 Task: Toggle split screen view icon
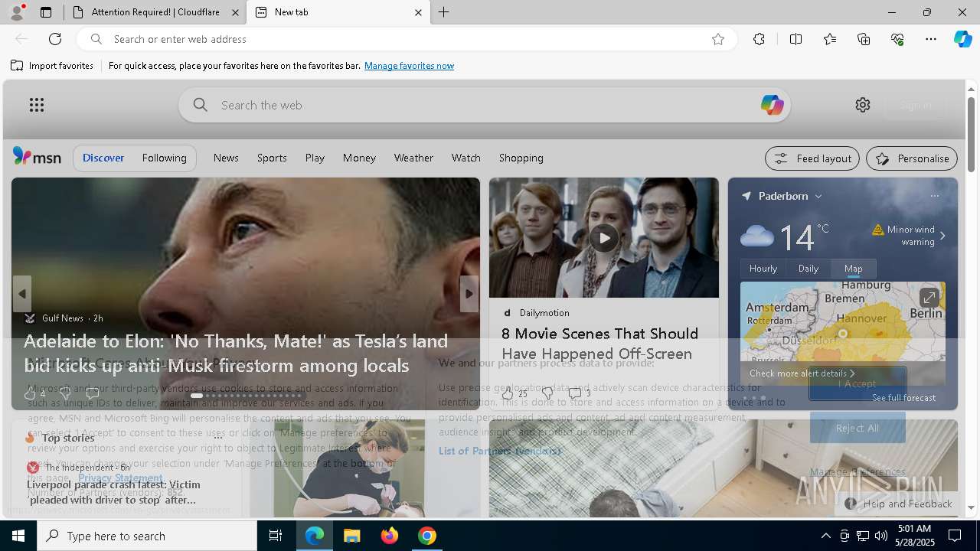point(795,39)
